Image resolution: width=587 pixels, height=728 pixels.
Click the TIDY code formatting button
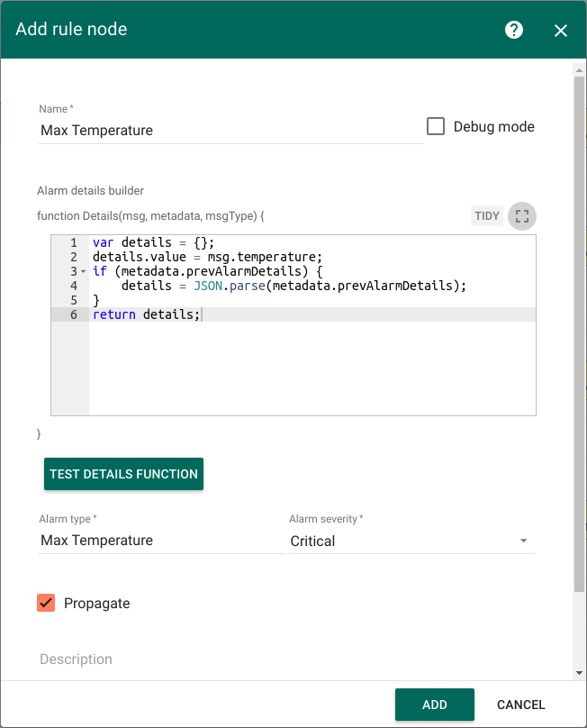pyautogui.click(x=487, y=216)
